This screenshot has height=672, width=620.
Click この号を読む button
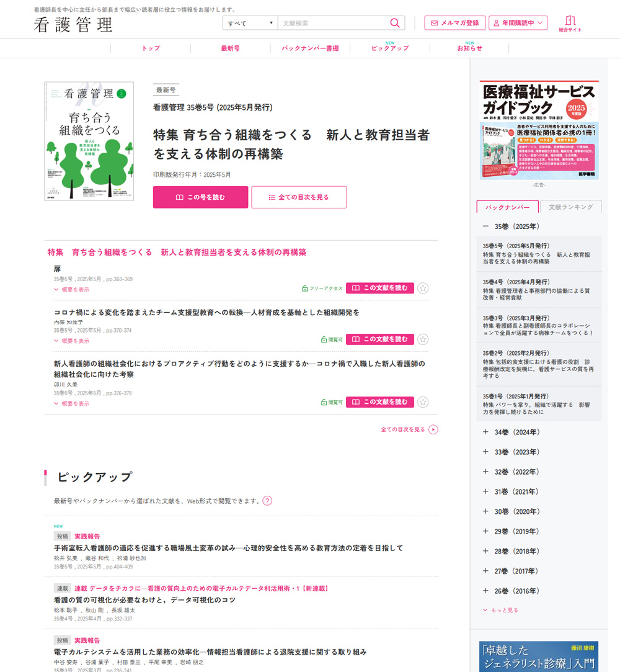[200, 197]
